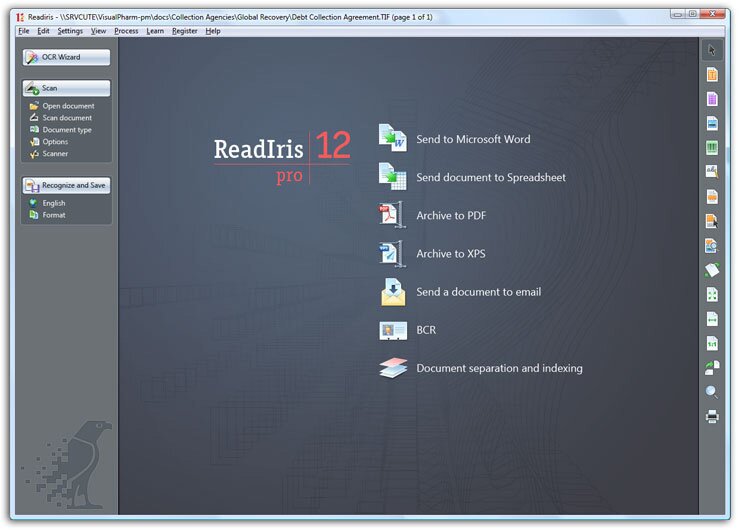Click the magnifying glass zoom icon
Image resolution: width=739 pixels, height=530 pixels.
712,392
